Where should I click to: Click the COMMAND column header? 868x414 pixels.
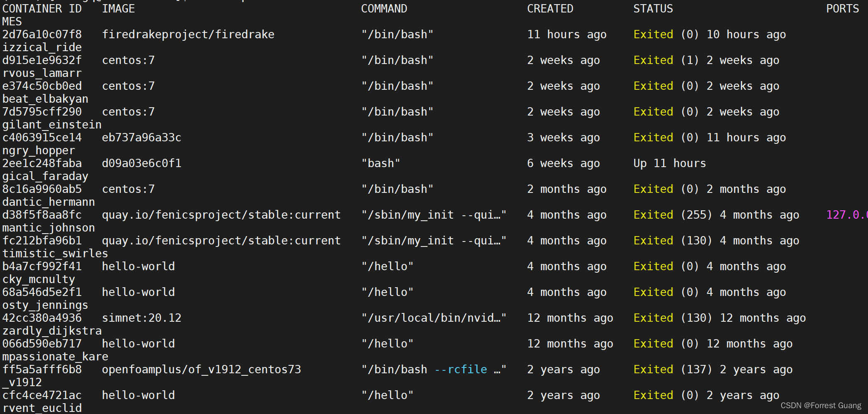point(383,8)
